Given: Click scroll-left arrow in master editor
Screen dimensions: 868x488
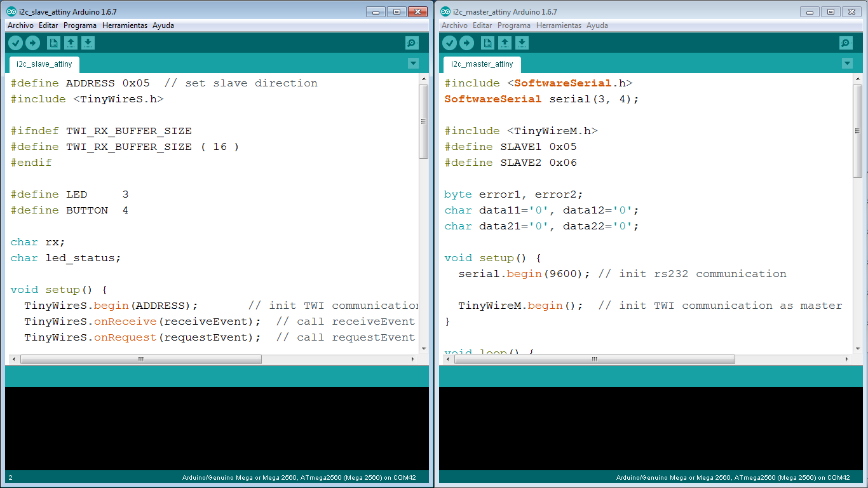Looking at the screenshot, I should click(x=448, y=359).
